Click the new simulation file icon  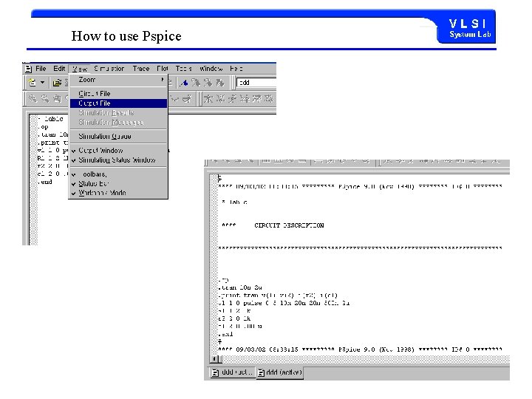tap(33, 83)
